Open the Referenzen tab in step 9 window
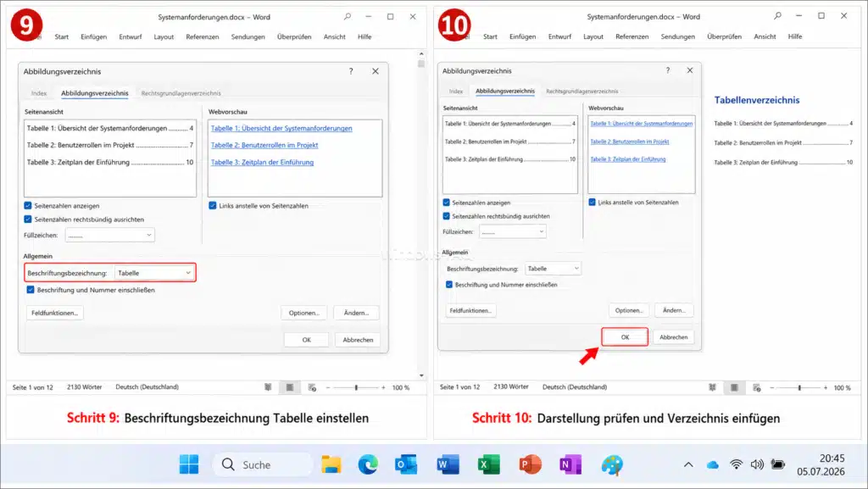Image resolution: width=868 pixels, height=489 pixels. coord(202,36)
